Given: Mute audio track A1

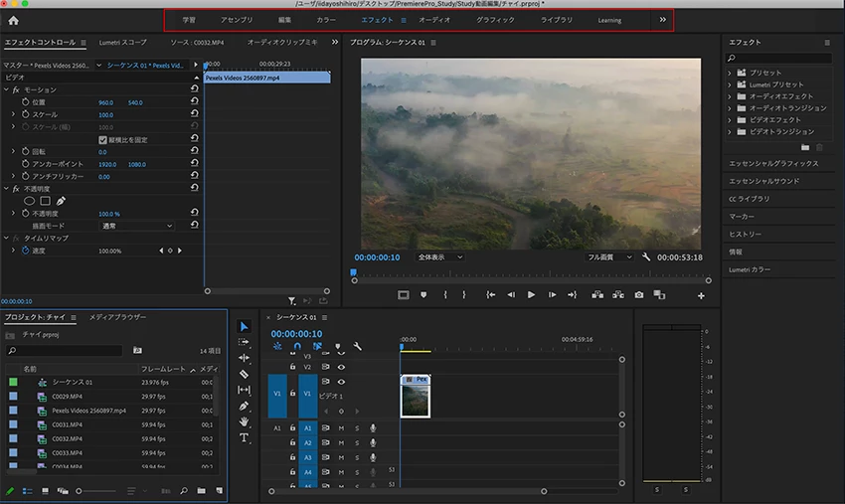Looking at the screenshot, I should [341, 428].
